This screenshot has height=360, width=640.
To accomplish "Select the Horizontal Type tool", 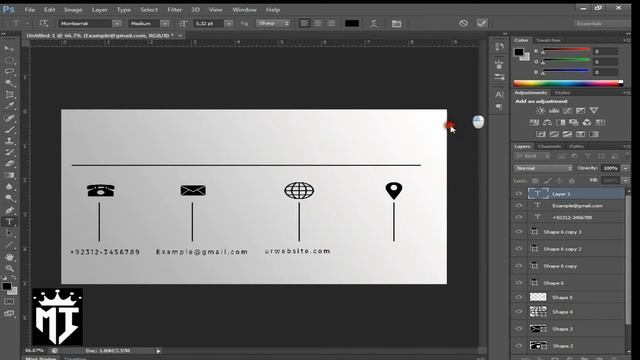I will click(9, 222).
